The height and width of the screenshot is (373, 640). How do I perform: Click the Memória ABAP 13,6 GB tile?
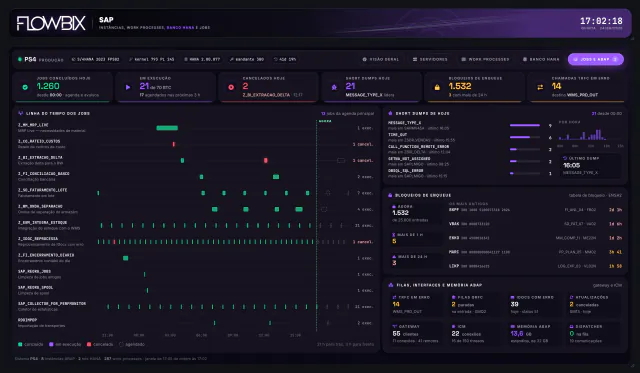(x=534, y=333)
